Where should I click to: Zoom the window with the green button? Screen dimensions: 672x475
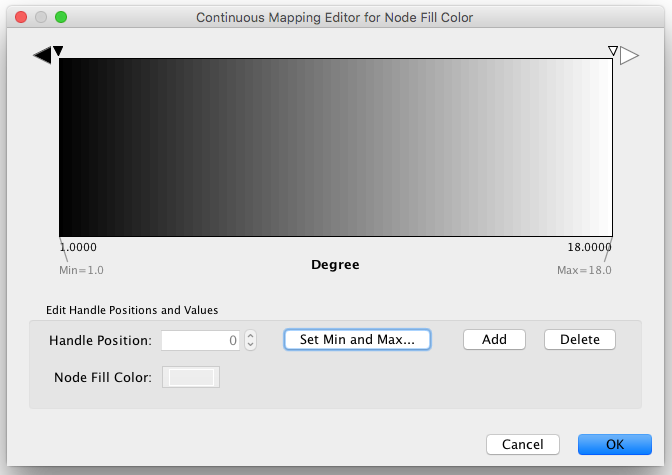tap(61, 17)
